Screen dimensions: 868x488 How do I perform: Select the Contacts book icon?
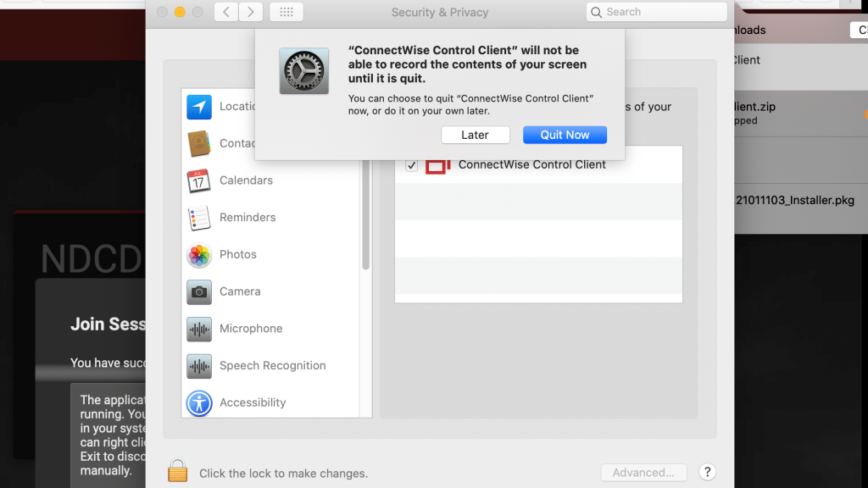199,143
